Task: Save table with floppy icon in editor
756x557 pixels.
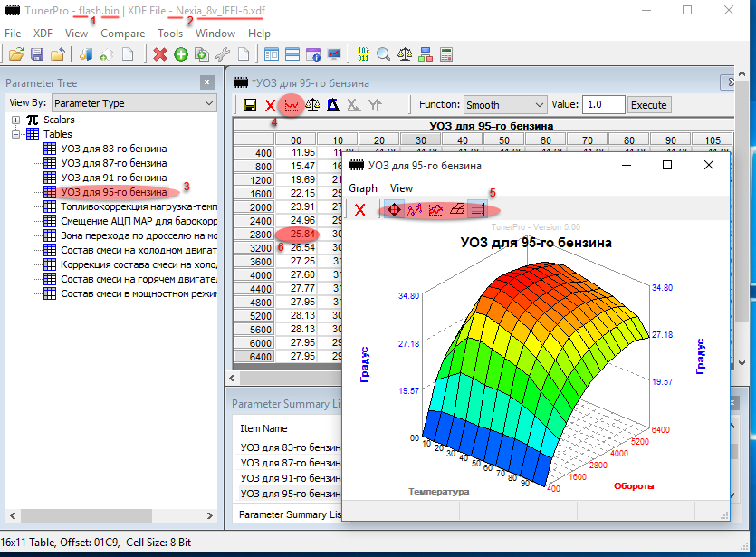Action: [x=249, y=105]
